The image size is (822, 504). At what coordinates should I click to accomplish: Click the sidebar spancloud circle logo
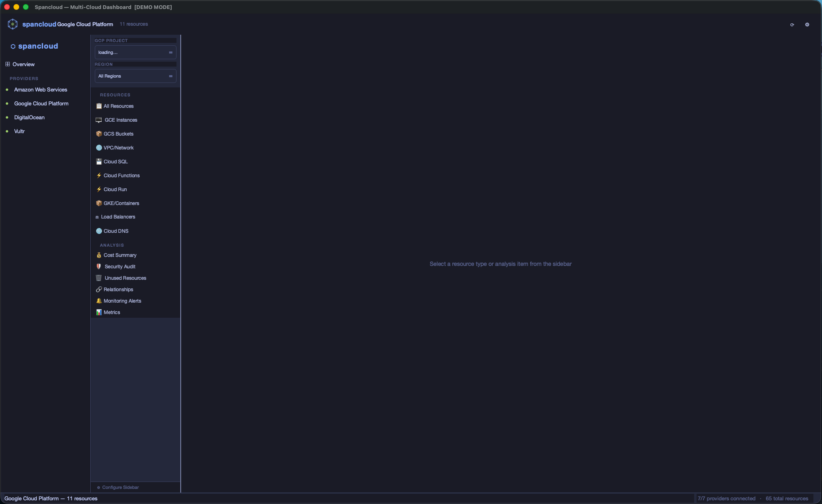tap(13, 47)
